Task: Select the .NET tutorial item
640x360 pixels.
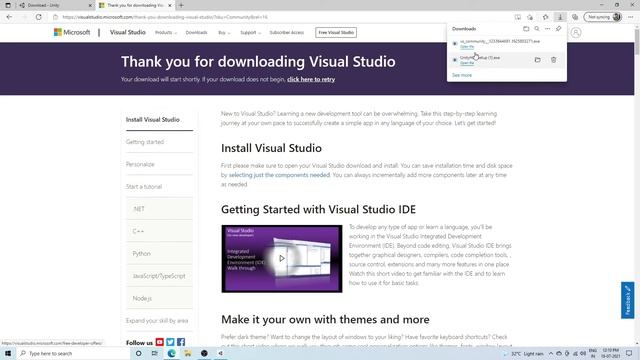Action: click(x=159, y=209)
